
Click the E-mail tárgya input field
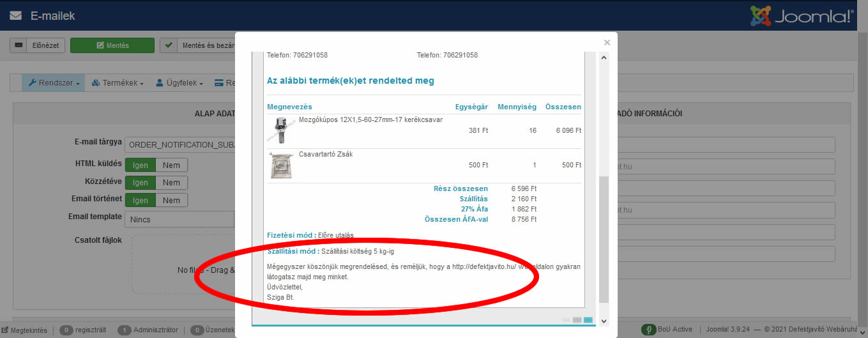point(180,145)
